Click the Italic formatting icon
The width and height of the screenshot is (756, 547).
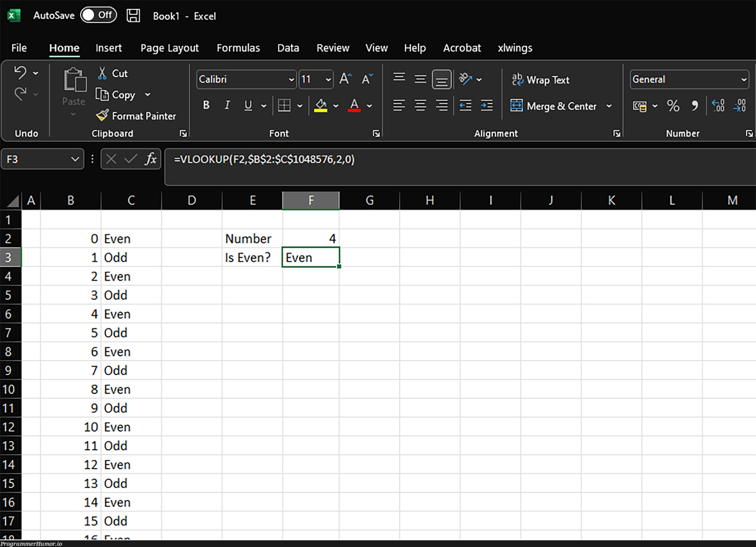[x=226, y=106]
